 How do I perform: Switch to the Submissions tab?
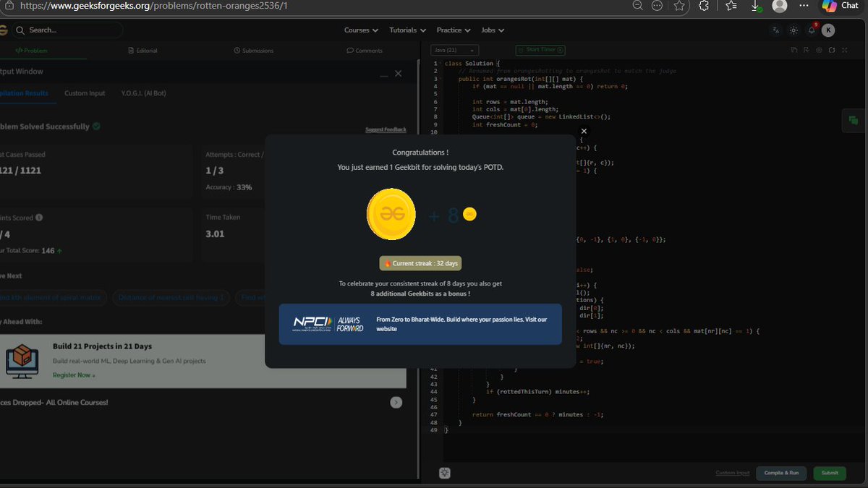pos(253,51)
